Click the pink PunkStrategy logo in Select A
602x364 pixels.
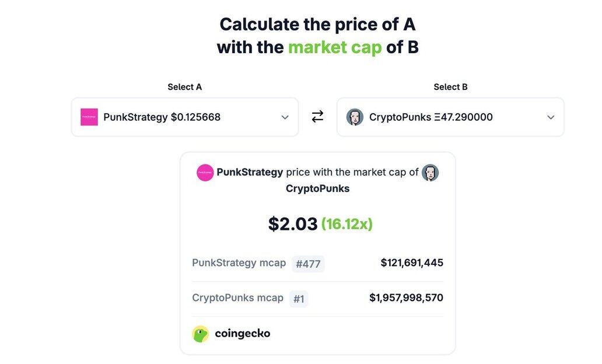click(x=89, y=117)
